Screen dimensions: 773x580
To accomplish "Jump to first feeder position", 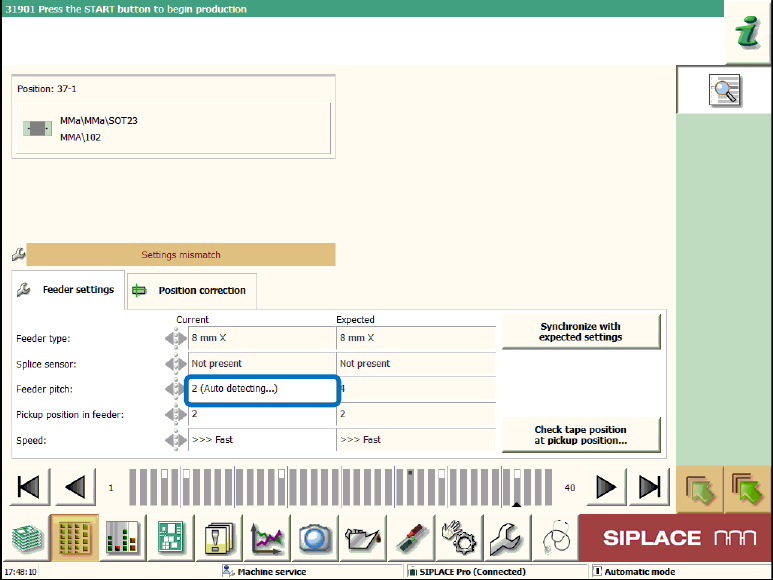I will [x=29, y=487].
